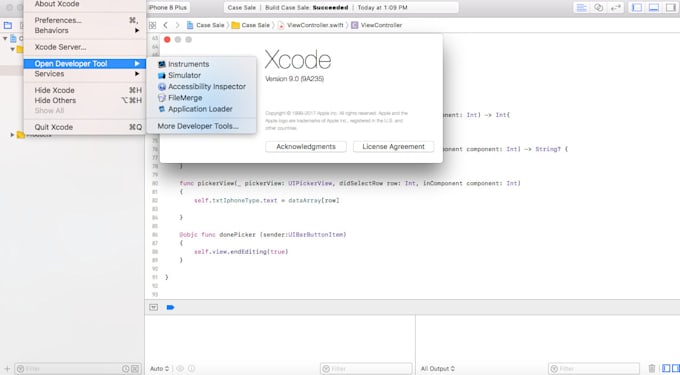Show recently modified files clock icon
This screenshot has height=375, width=680.
pos(126,369)
